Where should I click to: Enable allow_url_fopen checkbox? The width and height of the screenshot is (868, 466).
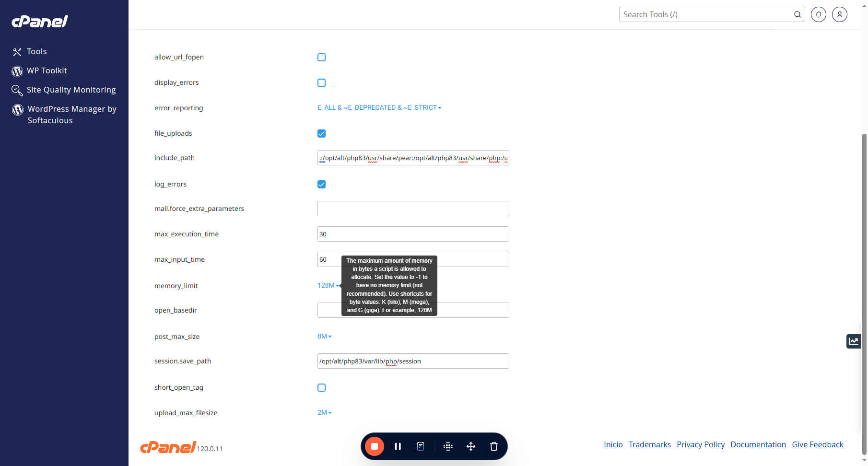(x=321, y=58)
